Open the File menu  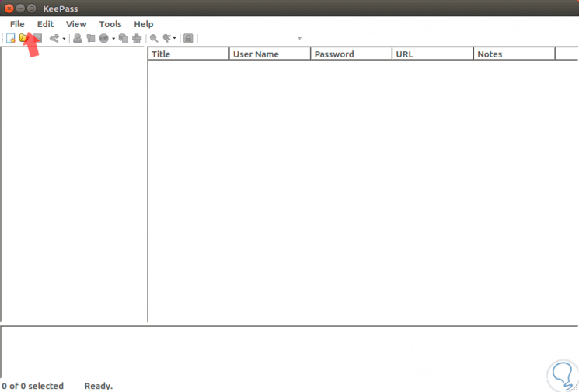tap(17, 24)
